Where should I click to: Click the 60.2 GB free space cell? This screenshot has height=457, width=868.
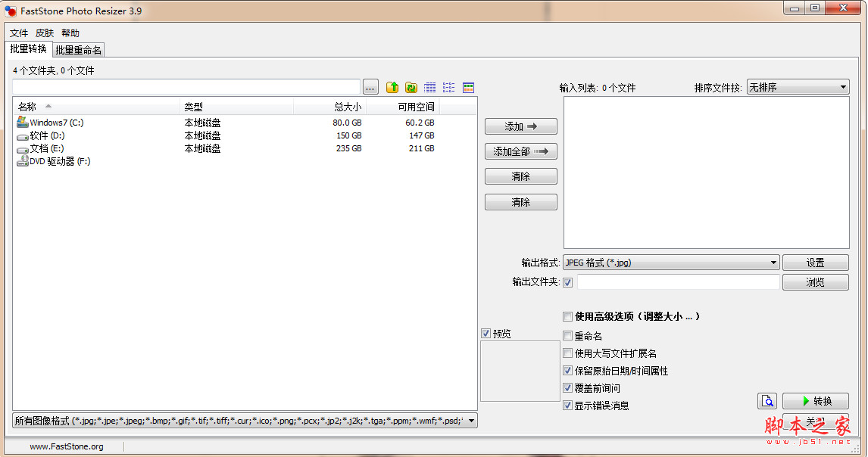click(x=420, y=123)
